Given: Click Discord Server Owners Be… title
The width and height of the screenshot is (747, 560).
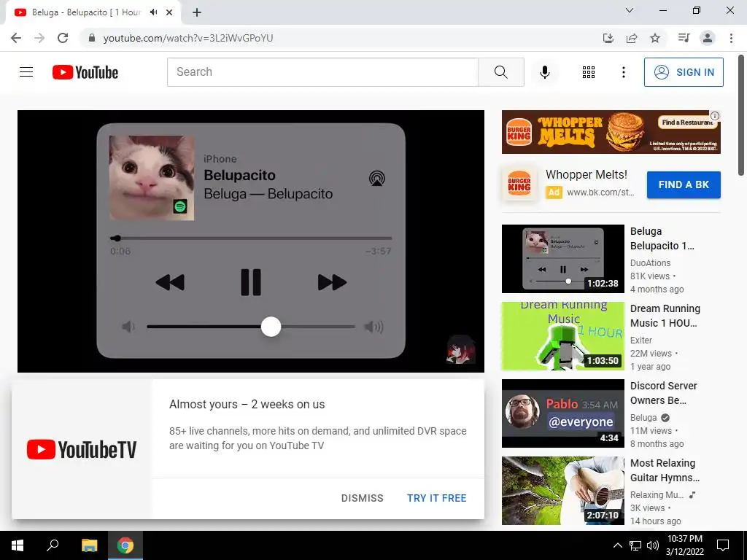Looking at the screenshot, I should [664, 393].
